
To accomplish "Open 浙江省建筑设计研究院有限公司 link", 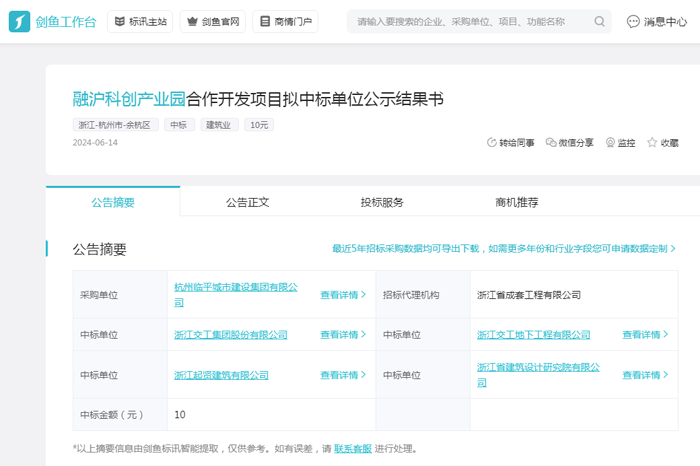I will pos(538,374).
